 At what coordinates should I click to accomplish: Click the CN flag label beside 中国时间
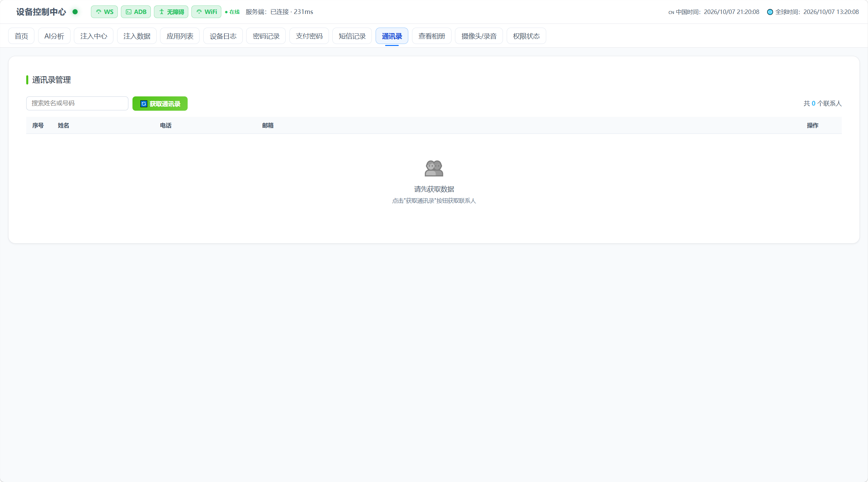click(x=671, y=12)
